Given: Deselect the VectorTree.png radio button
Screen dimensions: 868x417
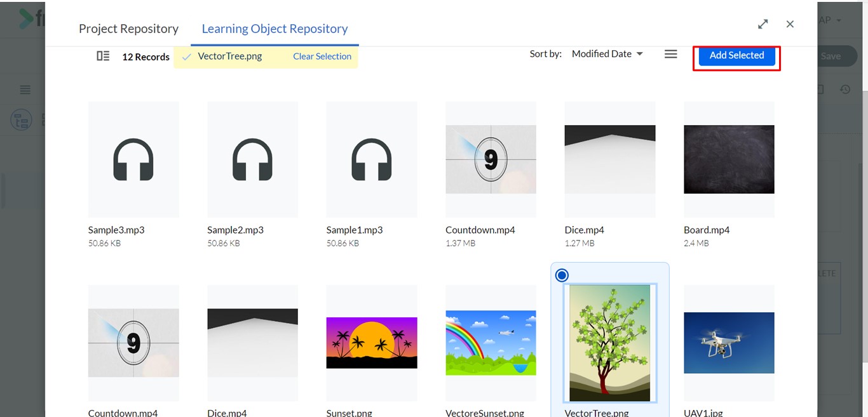Looking at the screenshot, I should tap(562, 275).
